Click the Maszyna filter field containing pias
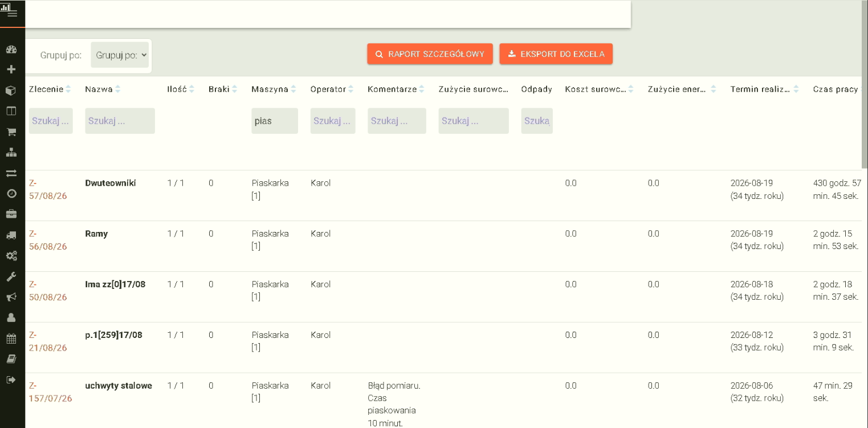The image size is (868, 428). pos(275,121)
